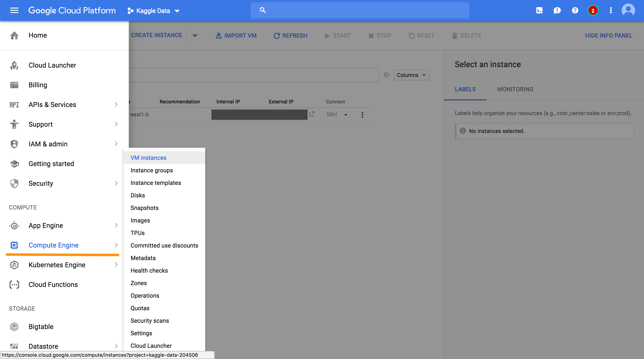Viewport: 644px width, 359px height.
Task: Open Metadata from the submenu
Action: click(164, 258)
